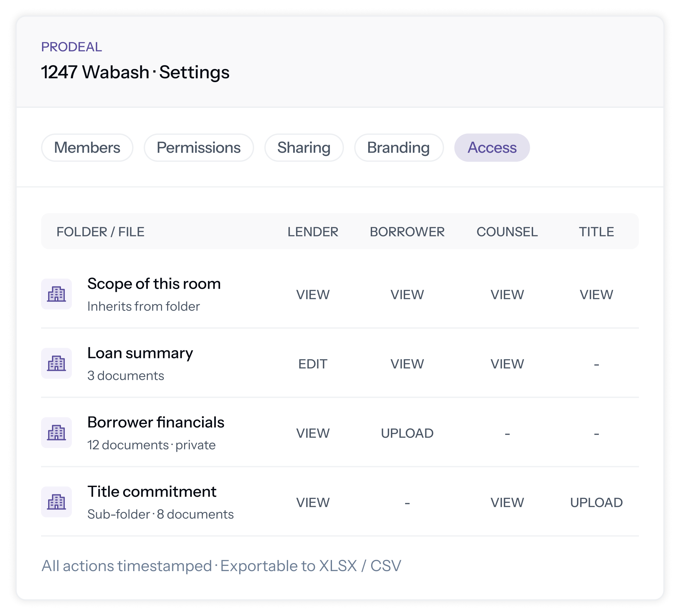Switch to the Permissions tab
The image size is (680, 616).
[199, 148]
